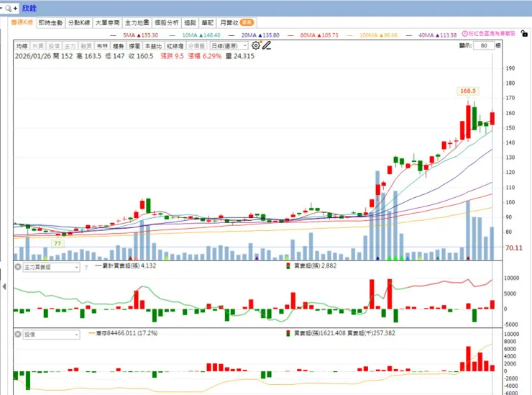The image size is (532, 395).
Task: Toggle the 融資 overlay
Action: [86, 46]
